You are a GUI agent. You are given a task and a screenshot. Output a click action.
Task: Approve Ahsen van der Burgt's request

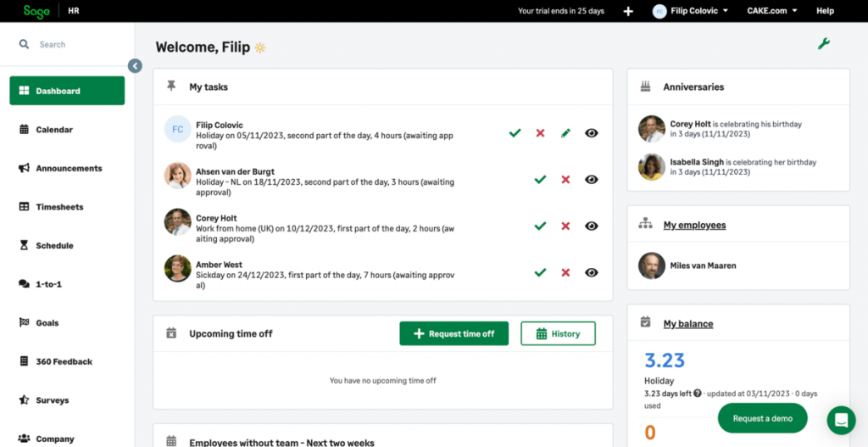tap(540, 180)
